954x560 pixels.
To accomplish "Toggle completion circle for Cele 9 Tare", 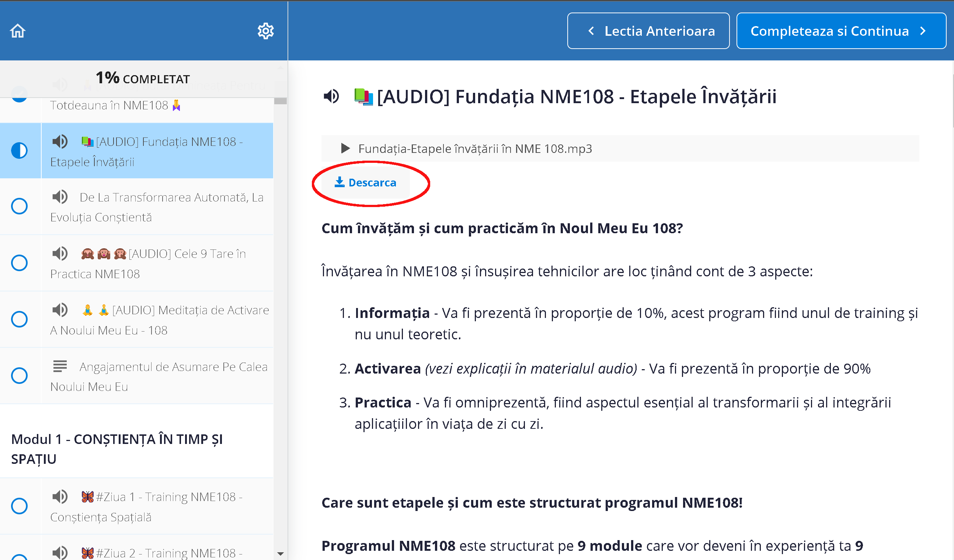I will 19,263.
